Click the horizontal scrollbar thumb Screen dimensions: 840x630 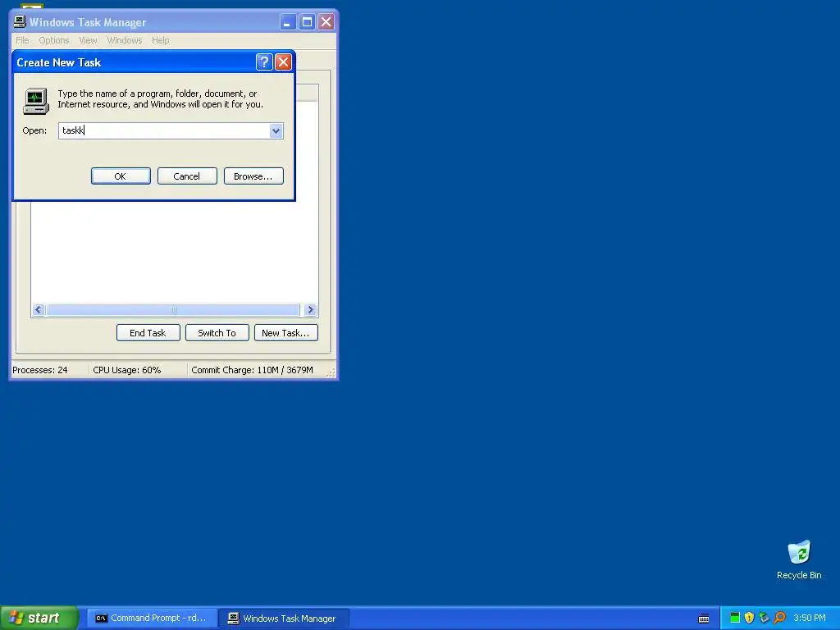click(173, 309)
